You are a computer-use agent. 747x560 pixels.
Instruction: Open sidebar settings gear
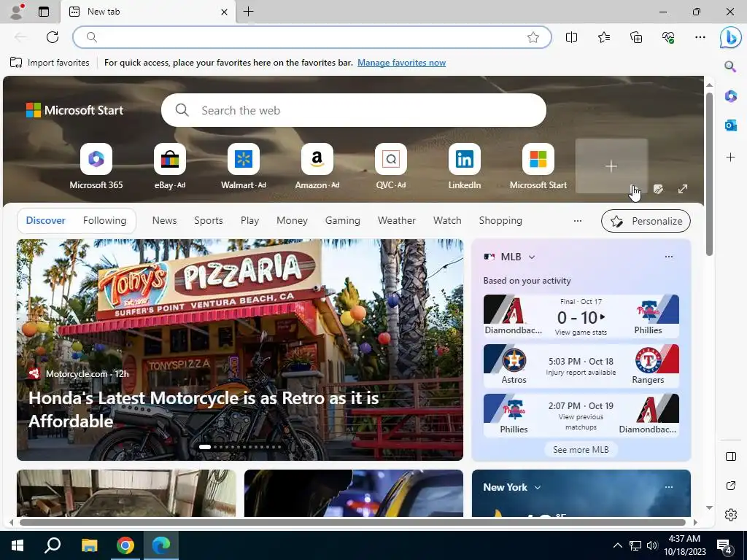point(730,515)
